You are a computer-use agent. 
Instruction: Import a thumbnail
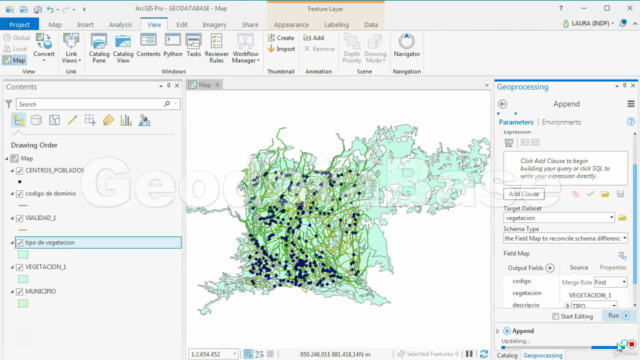281,49
